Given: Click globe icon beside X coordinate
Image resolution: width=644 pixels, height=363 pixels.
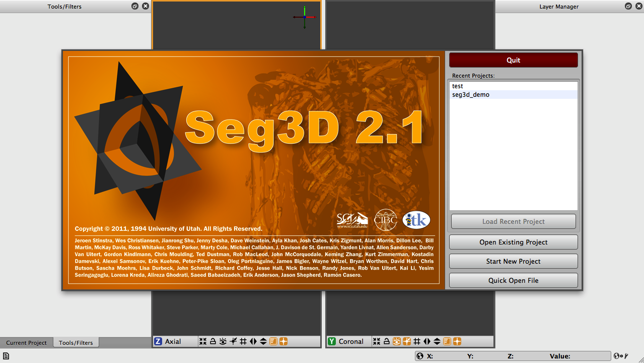Looking at the screenshot, I should tap(420, 356).
